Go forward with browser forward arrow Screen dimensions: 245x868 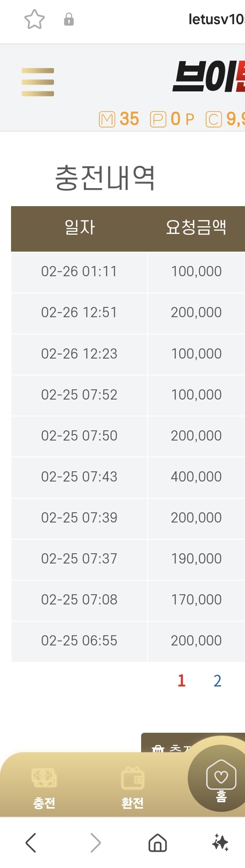click(95, 843)
